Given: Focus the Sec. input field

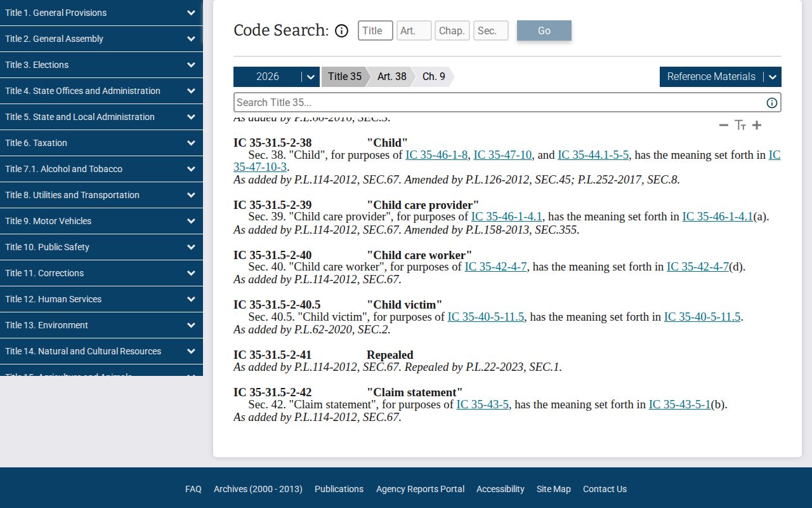Looking at the screenshot, I should click(491, 30).
